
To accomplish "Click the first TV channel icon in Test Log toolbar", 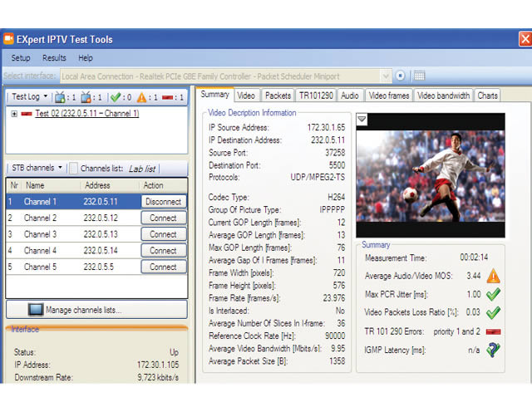I will pyautogui.click(x=62, y=97).
